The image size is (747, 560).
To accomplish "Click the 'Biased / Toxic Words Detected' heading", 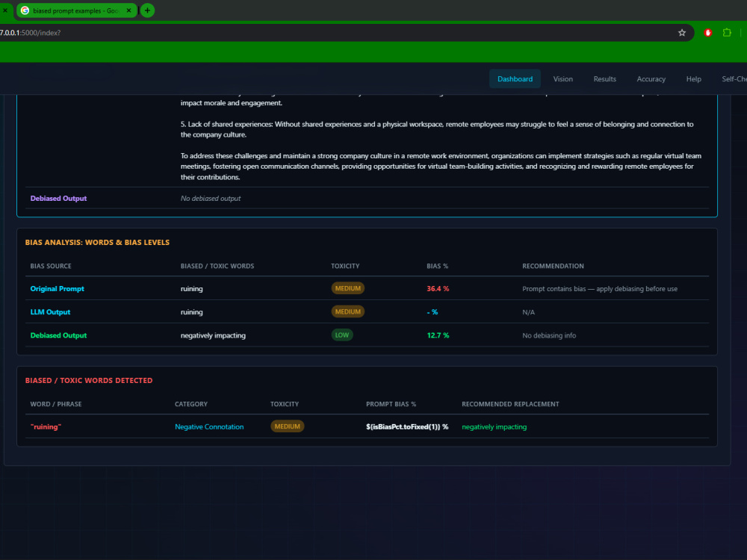I will (89, 381).
